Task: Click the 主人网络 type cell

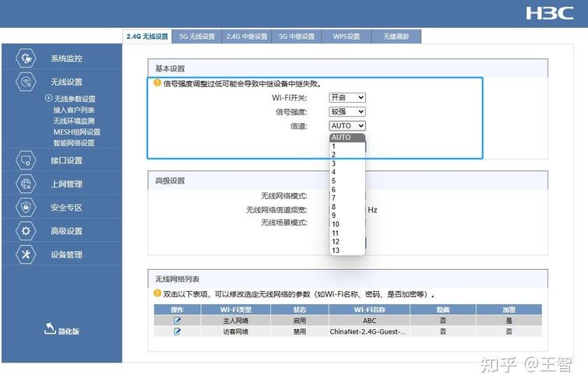Action: [235, 321]
